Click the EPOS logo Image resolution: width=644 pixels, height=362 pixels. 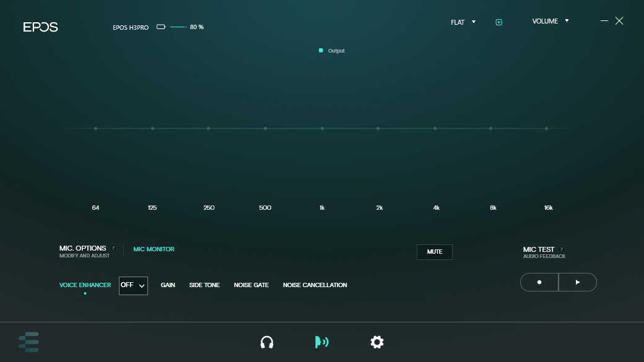click(x=40, y=27)
